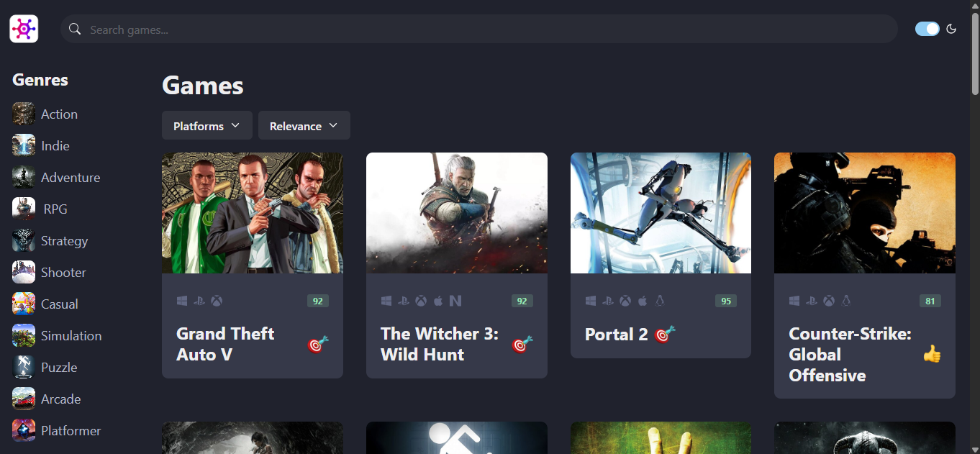Click Windows icon on Witcher 3 card
Image resolution: width=980 pixels, height=454 pixels.
pos(386,301)
